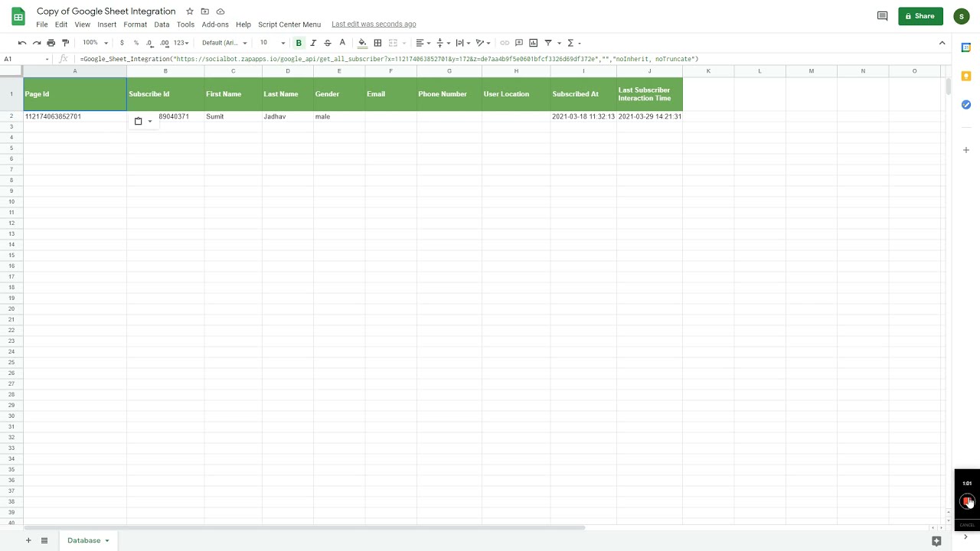Open the Keep side panel icon

(966, 76)
